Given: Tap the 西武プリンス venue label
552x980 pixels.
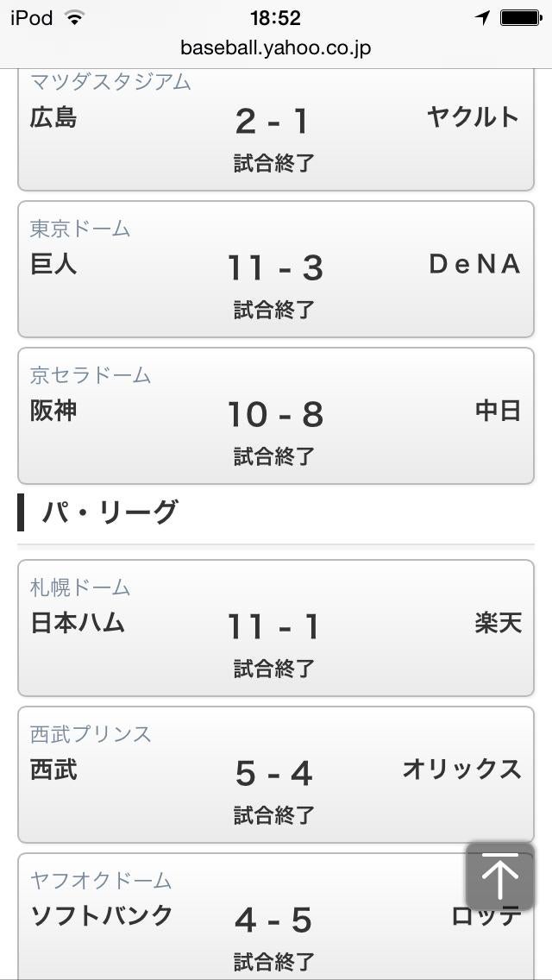Looking at the screenshot, I should [x=91, y=734].
